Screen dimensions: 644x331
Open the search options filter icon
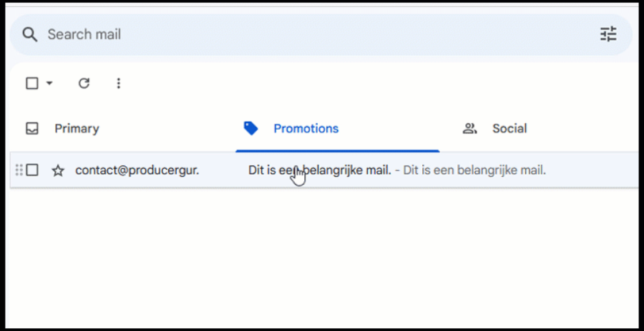(608, 34)
